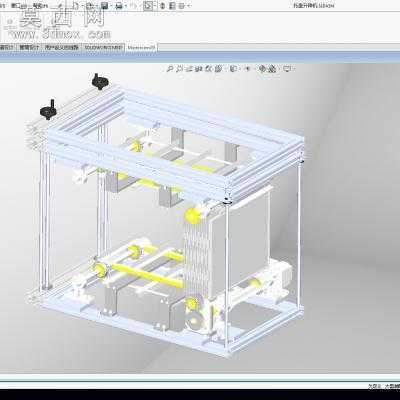Image resolution: width=400 pixels, height=400 pixels.
Task: Expand the dropdown arrow next to Options
Action: tap(189, 6)
